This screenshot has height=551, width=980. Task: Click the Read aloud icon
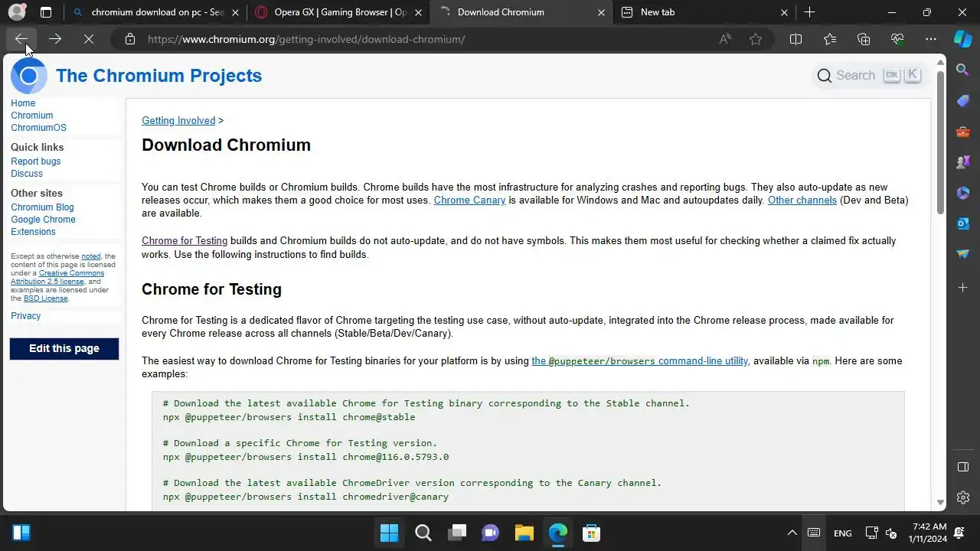point(725,39)
